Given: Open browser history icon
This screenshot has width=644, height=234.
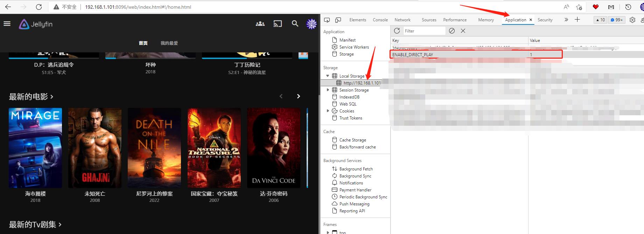Looking at the screenshot, I should click(x=628, y=7).
